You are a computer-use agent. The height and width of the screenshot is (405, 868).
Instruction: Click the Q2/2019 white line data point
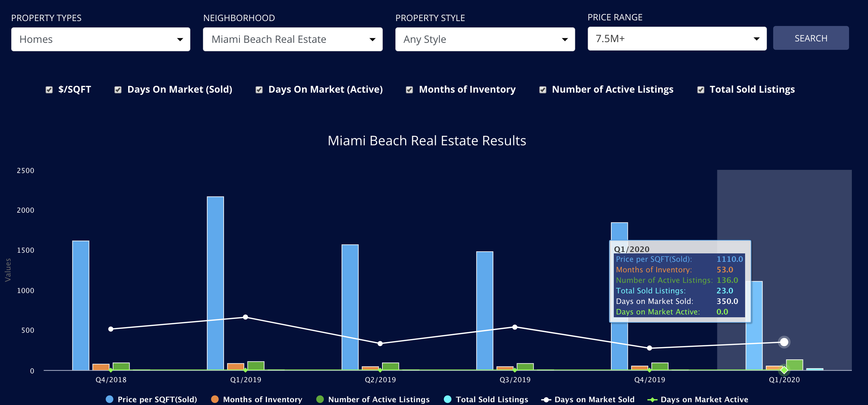point(380,344)
